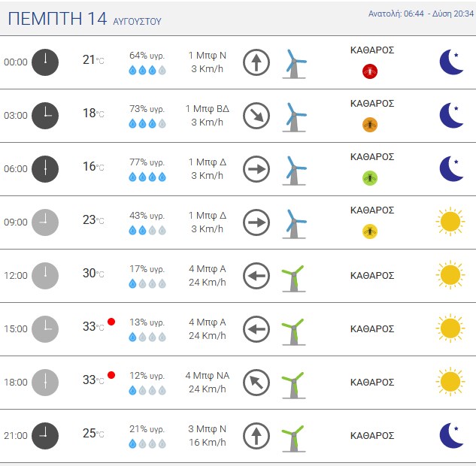Click the green mosquito indicator at 06:00
476x466 pixels.
[370, 178]
